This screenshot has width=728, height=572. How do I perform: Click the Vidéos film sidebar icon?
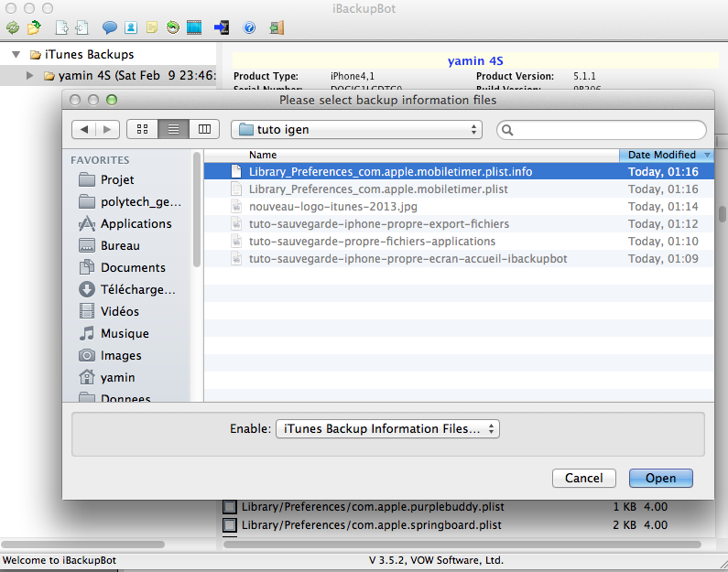[87, 311]
